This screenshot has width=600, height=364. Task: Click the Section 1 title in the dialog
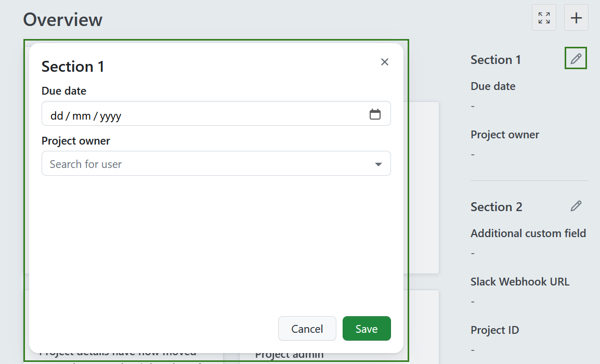tap(73, 67)
